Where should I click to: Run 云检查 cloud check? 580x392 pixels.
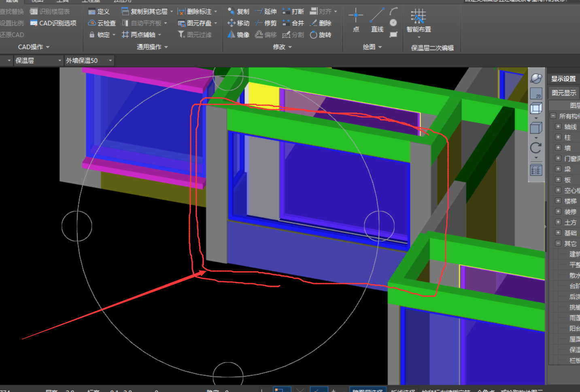[x=102, y=23]
